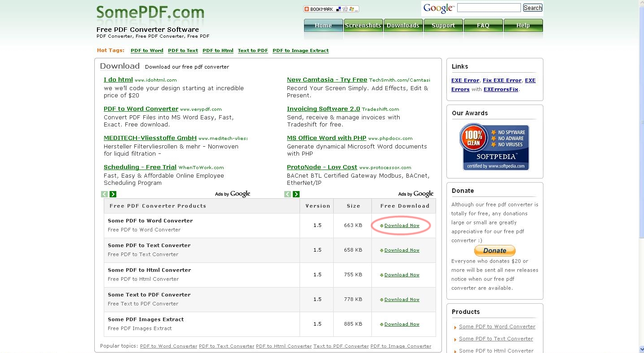Click next arrow in right ad block
Viewport: 644px width, 353px height.
(296, 194)
